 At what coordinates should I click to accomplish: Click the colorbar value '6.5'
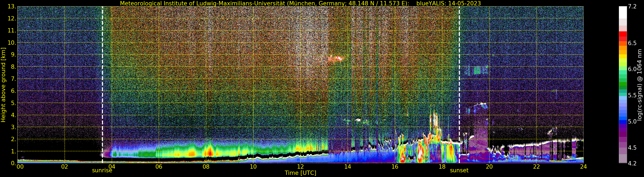(632, 43)
